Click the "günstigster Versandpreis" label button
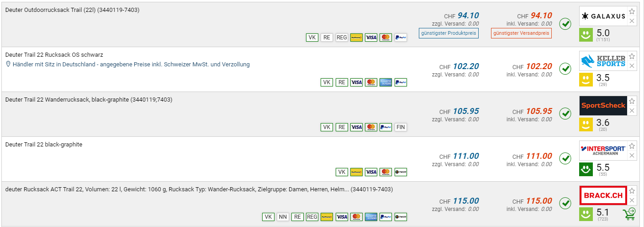The width and height of the screenshot is (644, 227). (522, 33)
